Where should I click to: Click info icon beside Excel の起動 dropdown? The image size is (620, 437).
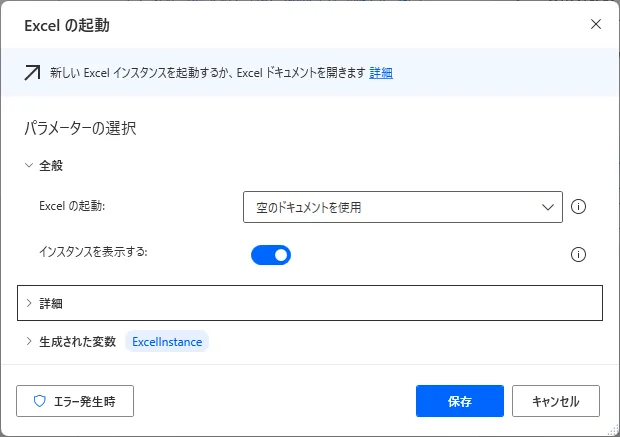(x=578, y=207)
